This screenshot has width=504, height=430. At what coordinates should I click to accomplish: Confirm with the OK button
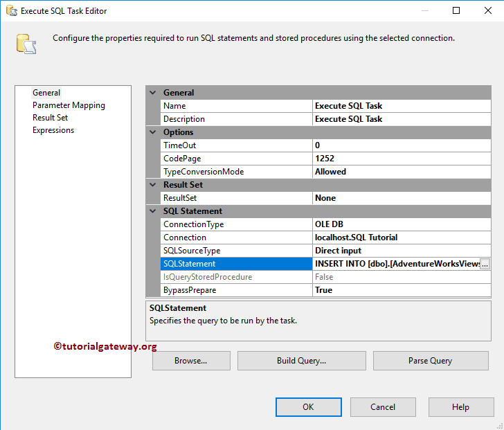[x=309, y=407]
